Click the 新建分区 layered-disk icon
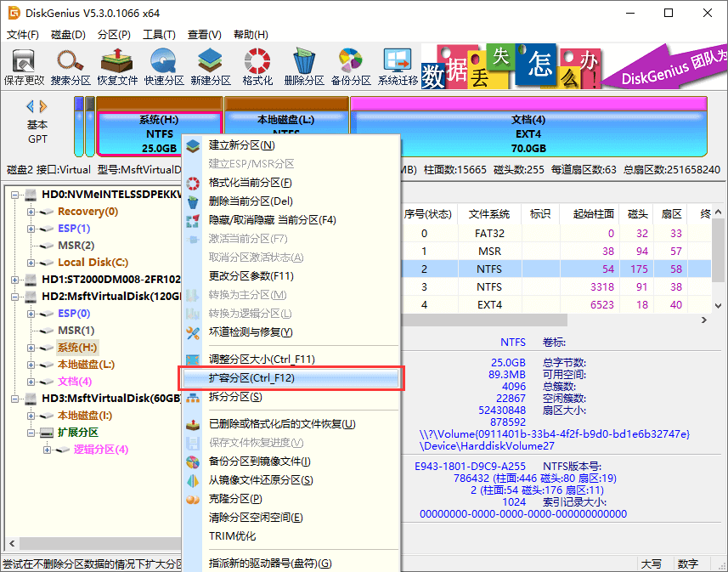 coord(209,64)
